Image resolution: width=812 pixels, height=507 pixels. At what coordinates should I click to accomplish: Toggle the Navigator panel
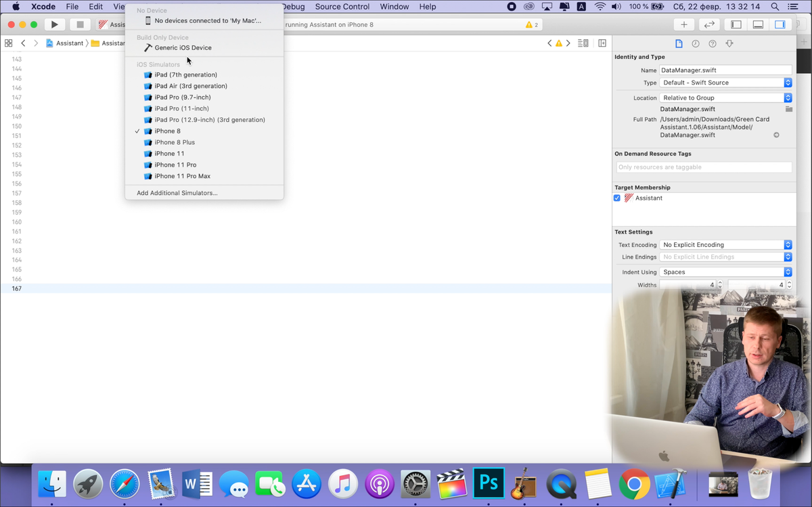click(x=736, y=24)
